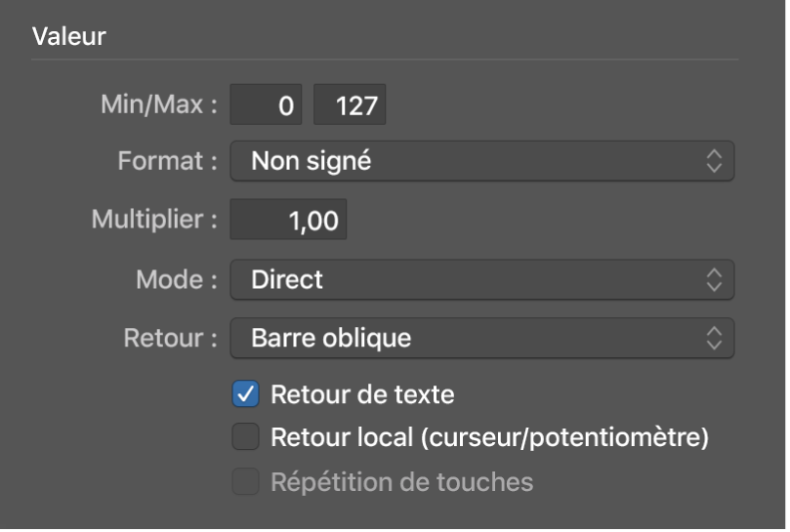Viewport: 790px width, 532px height.
Task: Click the up/down chevrons of the Mode popup
Action: click(715, 281)
